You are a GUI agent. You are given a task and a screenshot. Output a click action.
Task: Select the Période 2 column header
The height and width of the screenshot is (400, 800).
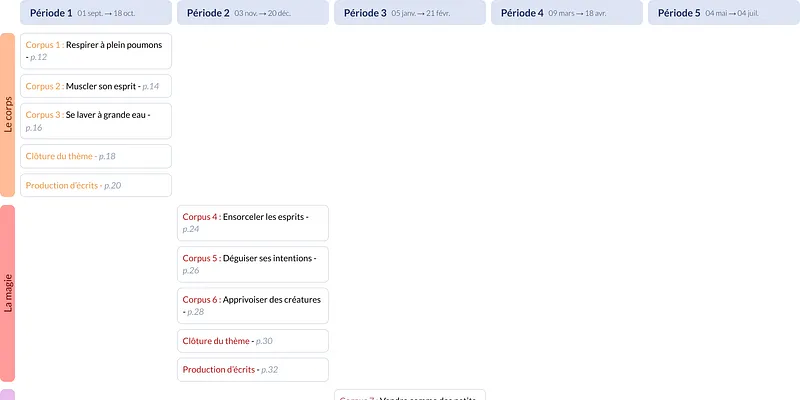click(x=253, y=12)
